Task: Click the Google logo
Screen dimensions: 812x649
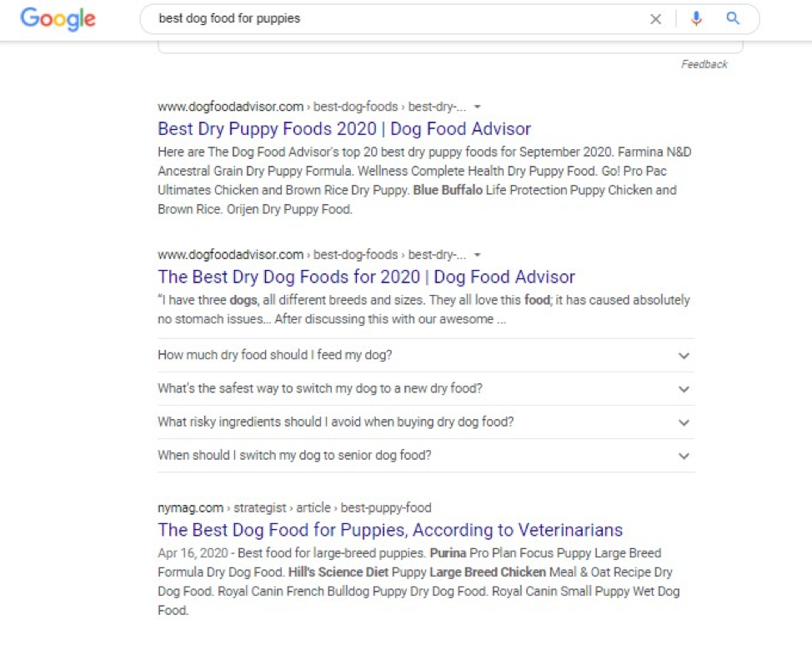Action: [x=58, y=18]
